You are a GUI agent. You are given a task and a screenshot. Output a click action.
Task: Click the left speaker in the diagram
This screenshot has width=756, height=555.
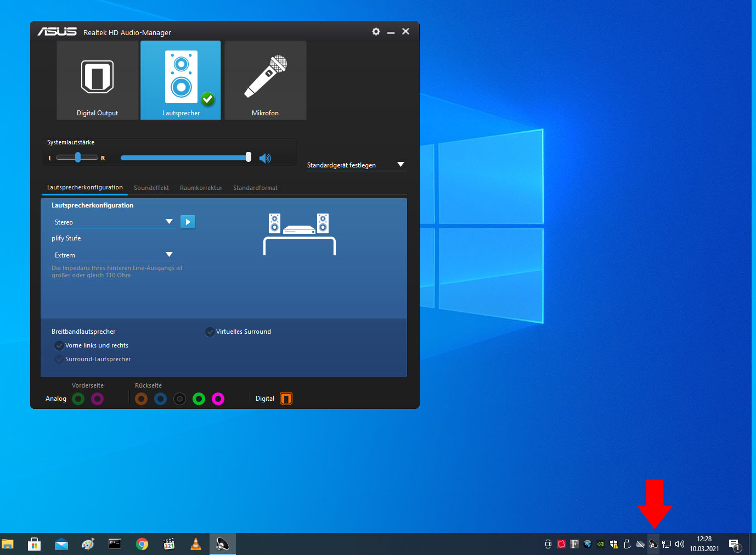(x=274, y=223)
